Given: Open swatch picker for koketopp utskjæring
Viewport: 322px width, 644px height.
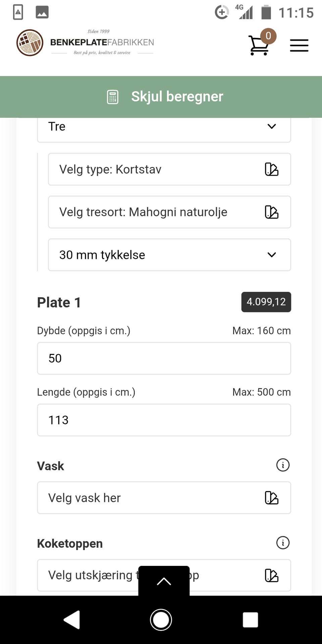Looking at the screenshot, I should pos(271,576).
